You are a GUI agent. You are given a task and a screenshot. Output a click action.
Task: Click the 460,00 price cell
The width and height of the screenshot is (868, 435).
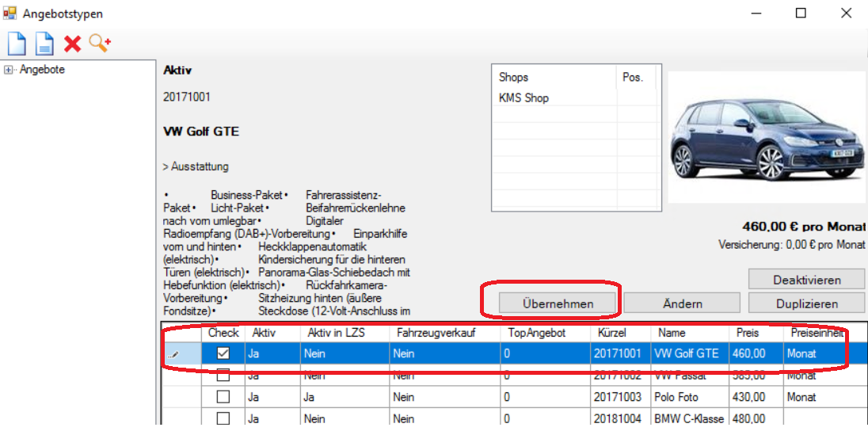tap(756, 353)
